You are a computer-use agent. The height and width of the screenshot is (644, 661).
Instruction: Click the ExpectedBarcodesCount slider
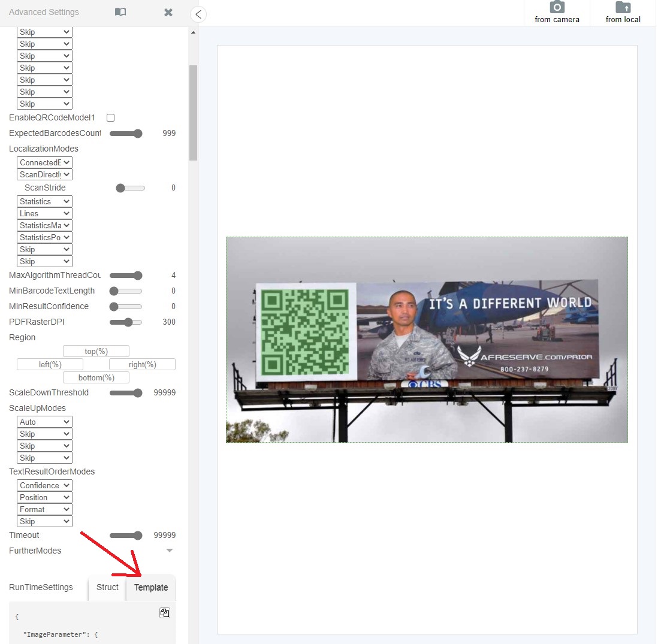pyautogui.click(x=126, y=134)
